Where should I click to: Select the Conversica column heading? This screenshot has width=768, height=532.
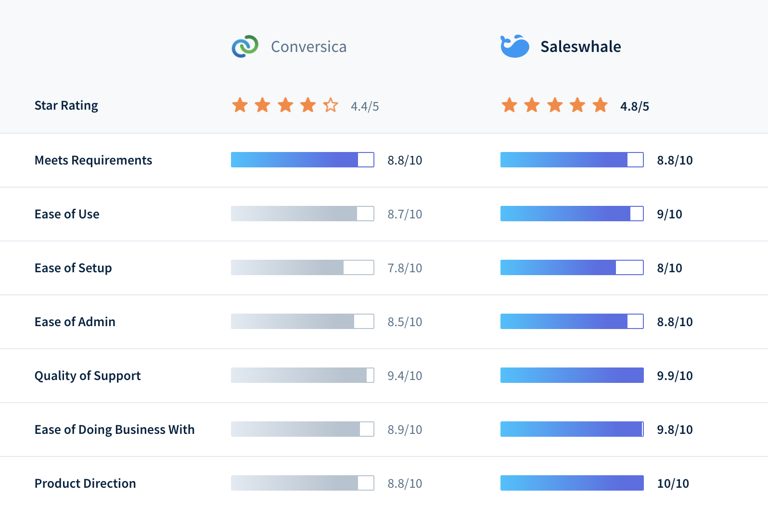click(x=308, y=47)
